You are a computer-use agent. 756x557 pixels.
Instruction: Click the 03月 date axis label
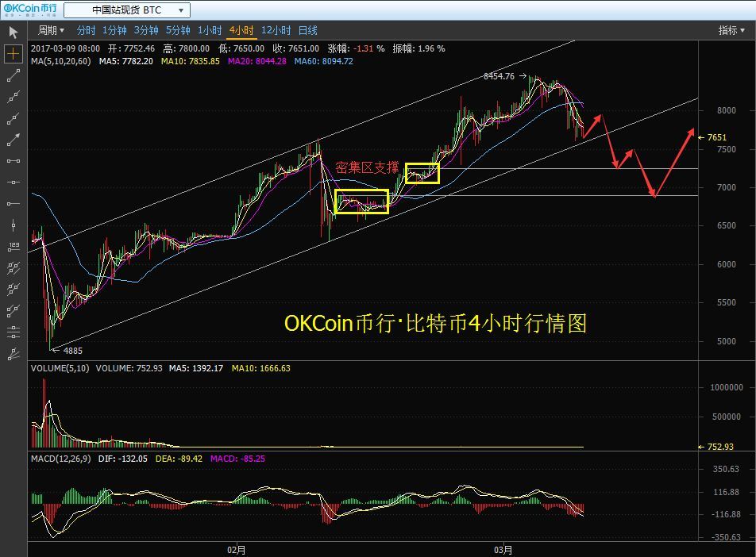pyautogui.click(x=503, y=550)
